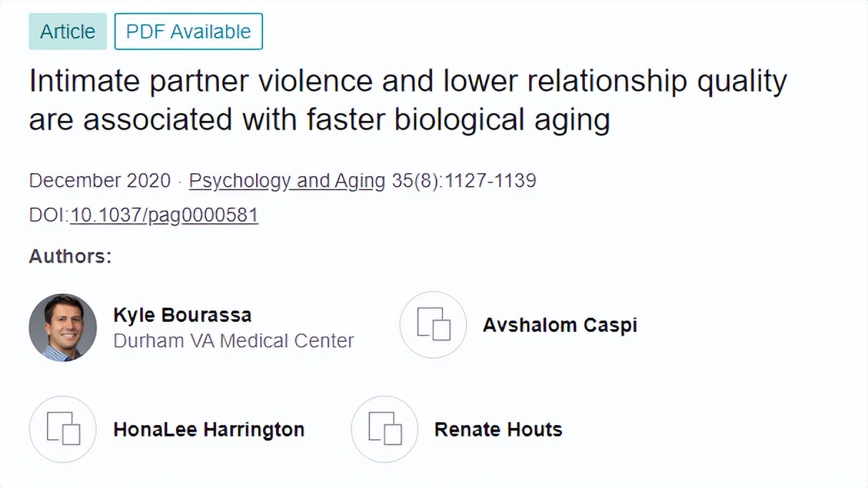
Task: Click the Authors heading
Action: click(70, 256)
